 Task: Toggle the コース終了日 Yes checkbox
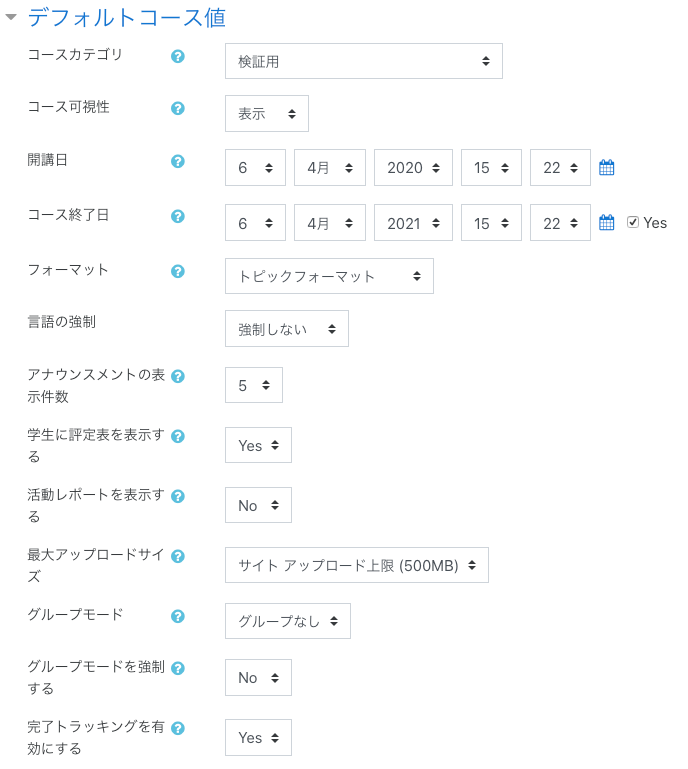click(633, 222)
